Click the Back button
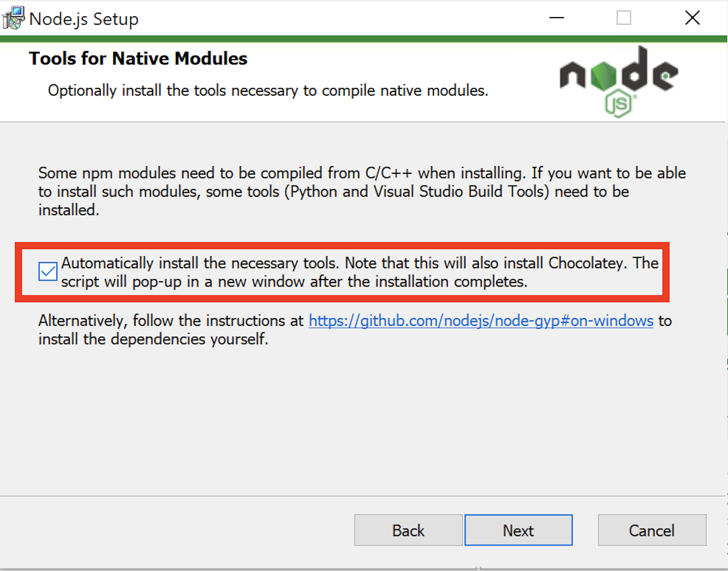The width and height of the screenshot is (728, 571). point(408,530)
